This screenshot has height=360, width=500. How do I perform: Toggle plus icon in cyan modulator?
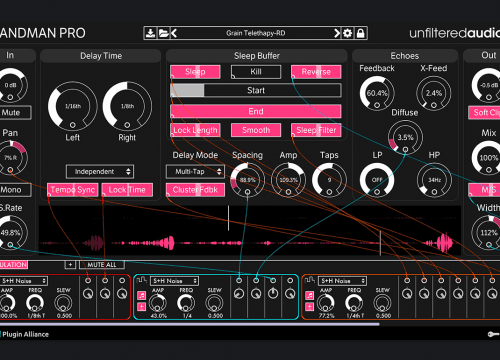(142, 306)
